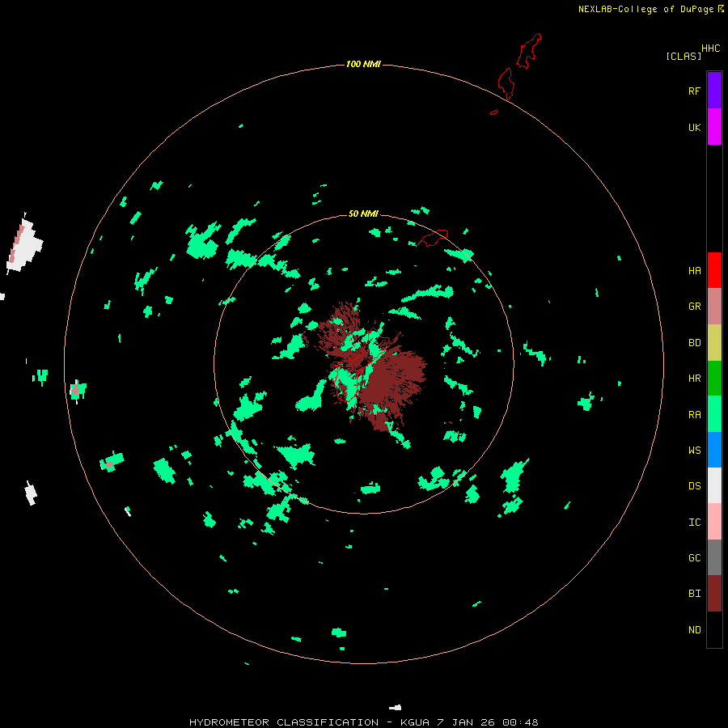Viewport: 728px width, 728px height.
Task: Click the UK legend label
Action: tap(695, 128)
